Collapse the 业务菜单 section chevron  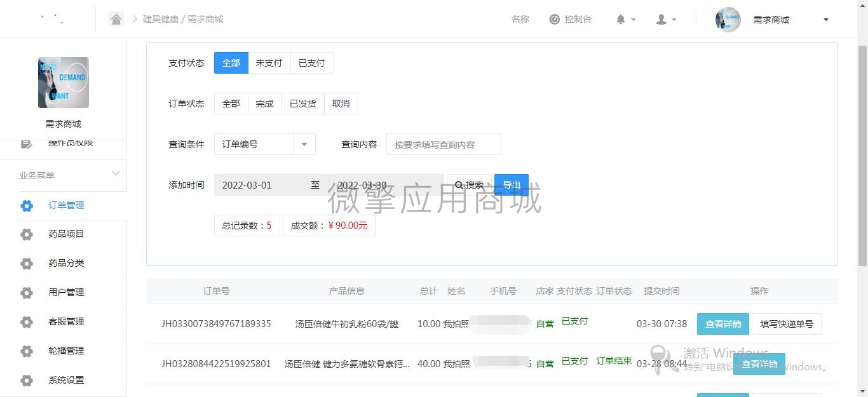[116, 174]
